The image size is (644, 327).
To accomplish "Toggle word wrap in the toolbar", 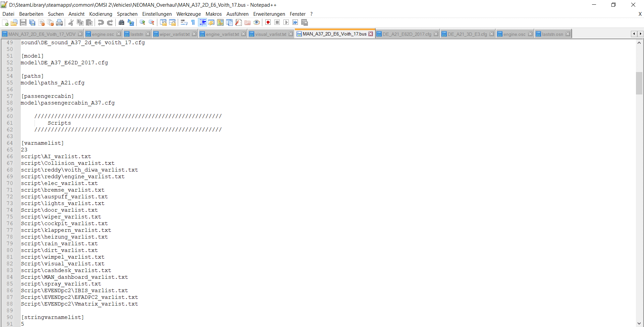I will coord(184,22).
